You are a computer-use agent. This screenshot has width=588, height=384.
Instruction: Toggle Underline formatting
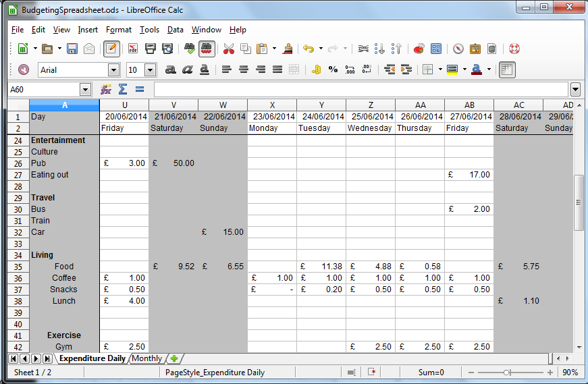[x=205, y=70]
